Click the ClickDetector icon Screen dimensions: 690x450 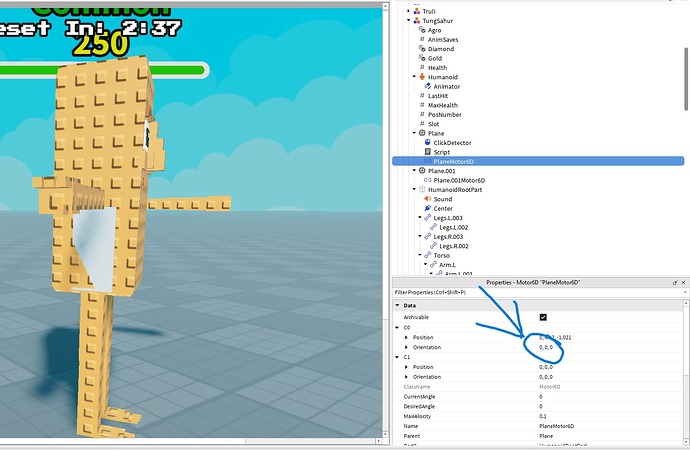428,143
